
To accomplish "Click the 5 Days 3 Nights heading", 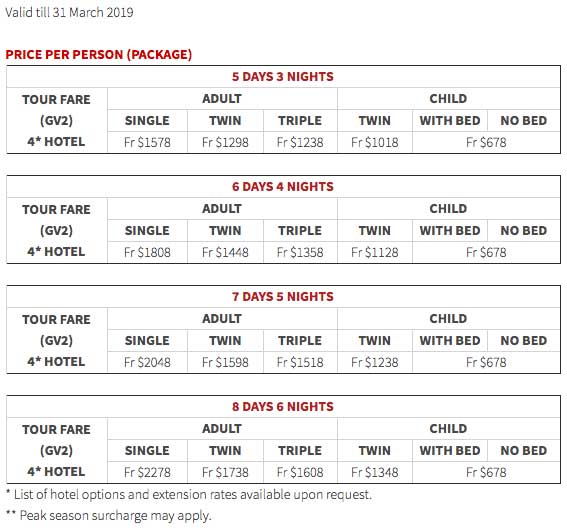I will 283,77.
